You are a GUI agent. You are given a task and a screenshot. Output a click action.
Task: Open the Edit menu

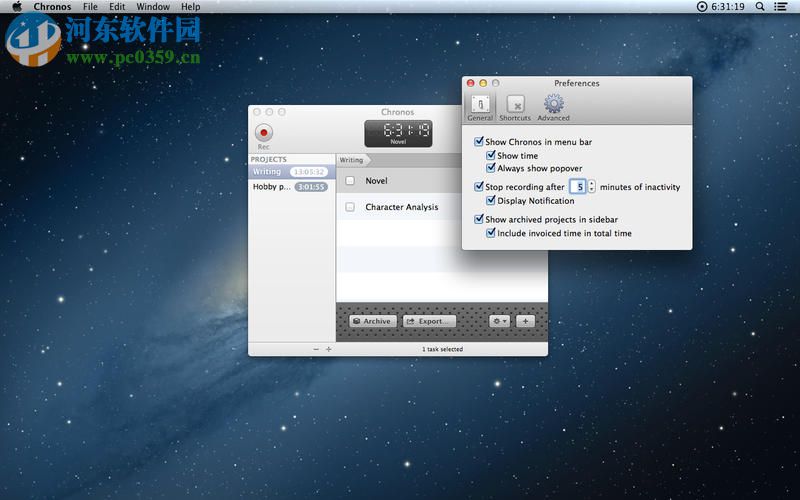[117, 7]
